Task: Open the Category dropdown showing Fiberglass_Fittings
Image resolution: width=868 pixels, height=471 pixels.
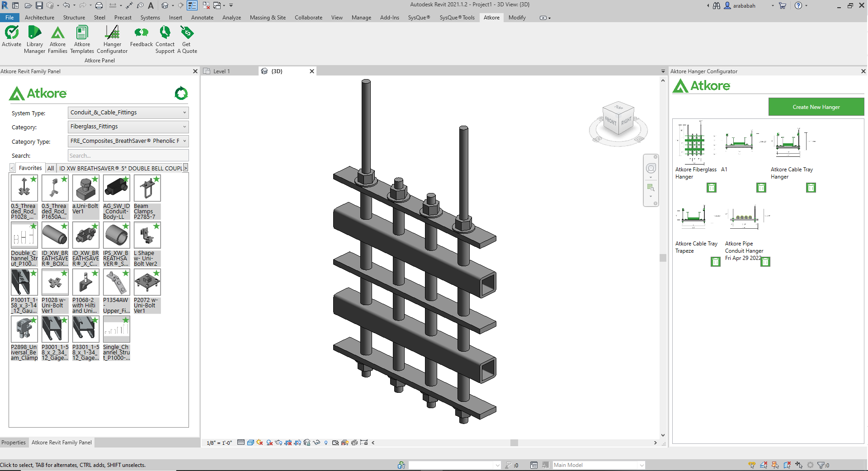Action: pos(128,127)
